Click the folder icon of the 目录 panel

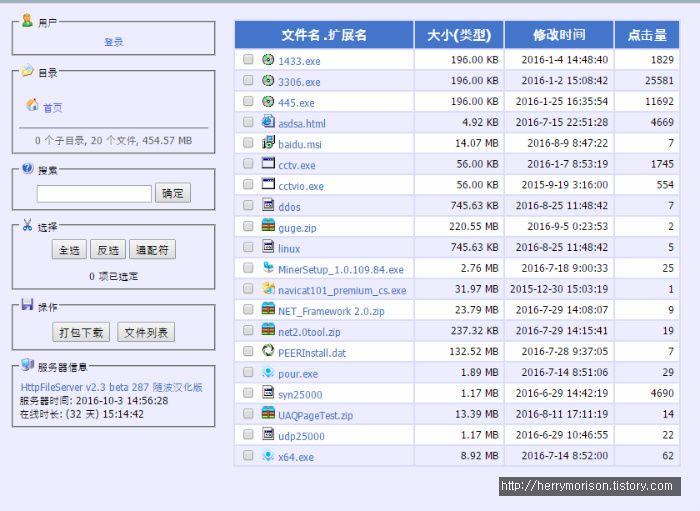27,70
